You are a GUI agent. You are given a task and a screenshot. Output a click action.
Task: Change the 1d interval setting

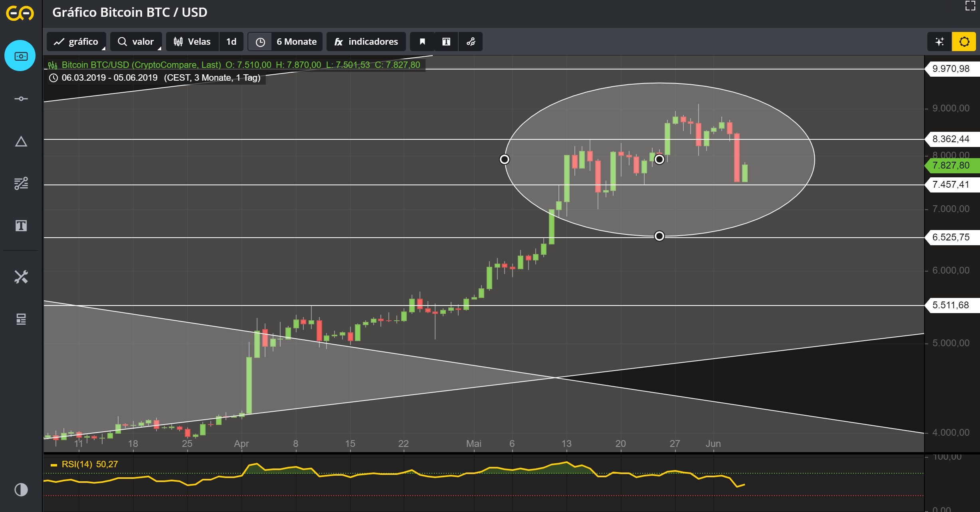point(232,42)
